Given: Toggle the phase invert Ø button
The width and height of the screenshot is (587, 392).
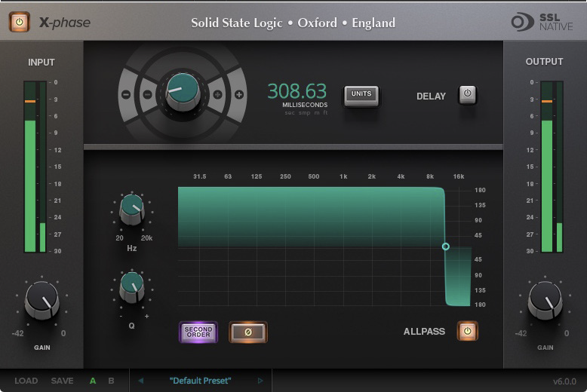Looking at the screenshot, I should coord(248,332).
